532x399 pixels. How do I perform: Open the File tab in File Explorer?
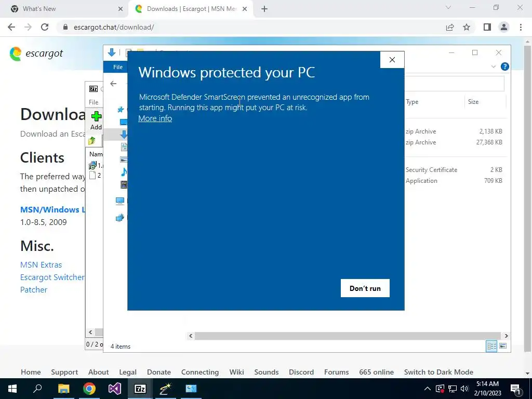coord(118,67)
